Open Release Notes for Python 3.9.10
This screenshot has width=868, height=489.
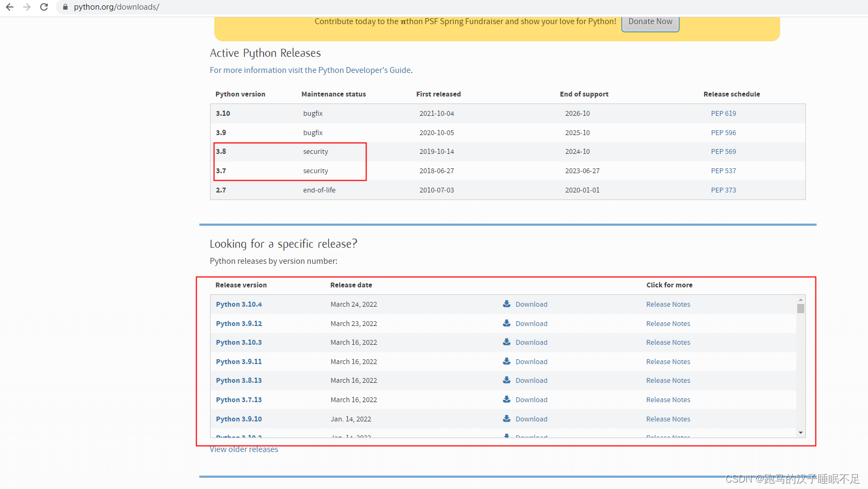[668, 419]
